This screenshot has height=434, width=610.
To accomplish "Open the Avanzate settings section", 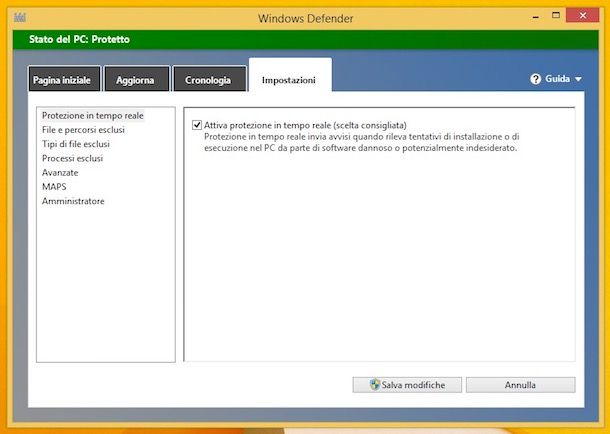I will tap(60, 173).
